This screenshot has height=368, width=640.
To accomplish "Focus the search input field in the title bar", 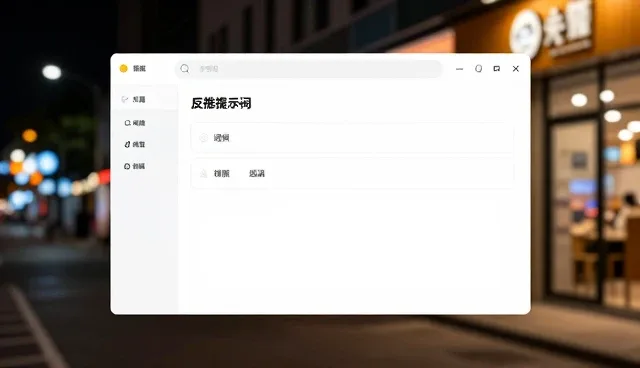I will pos(309,69).
